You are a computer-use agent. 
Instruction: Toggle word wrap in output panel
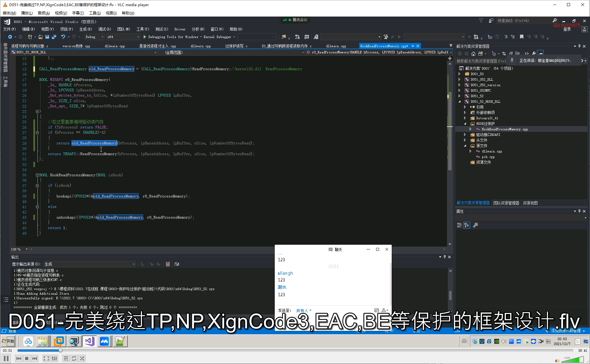pos(177,264)
